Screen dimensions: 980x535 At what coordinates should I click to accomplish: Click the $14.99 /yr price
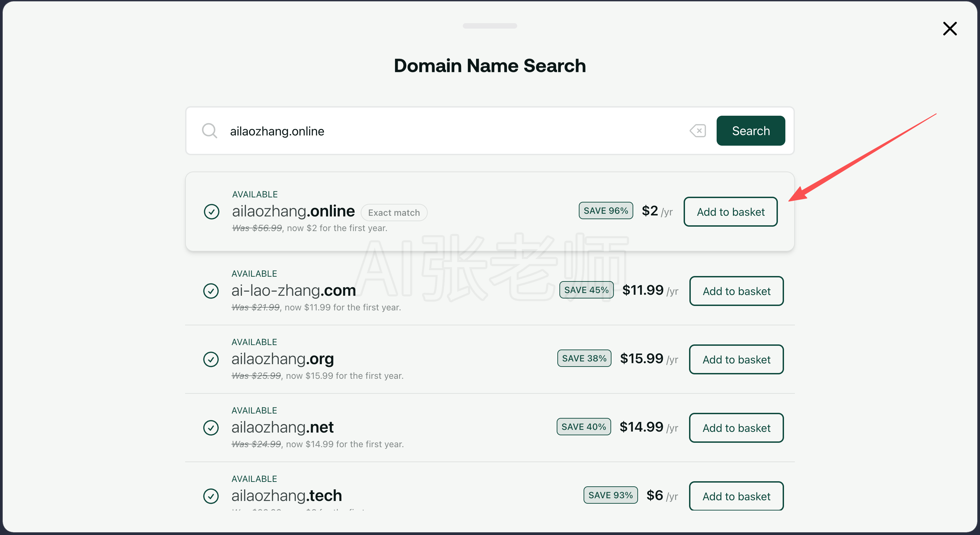pyautogui.click(x=649, y=427)
